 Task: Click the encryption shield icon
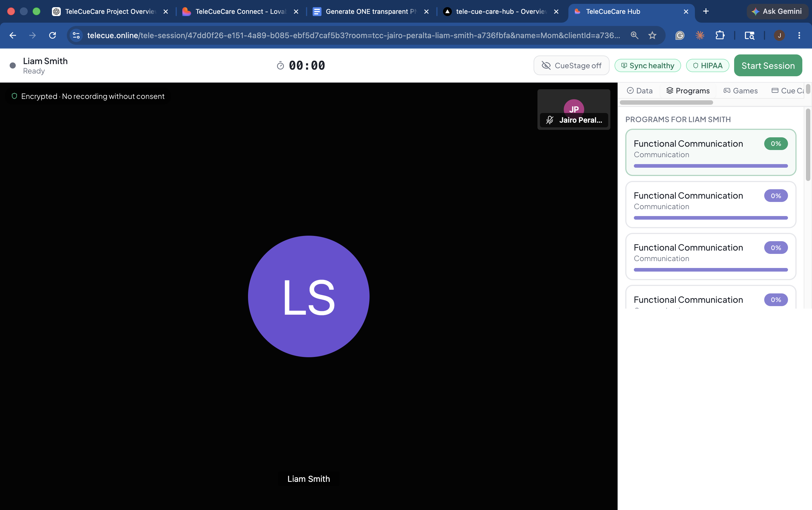click(14, 96)
